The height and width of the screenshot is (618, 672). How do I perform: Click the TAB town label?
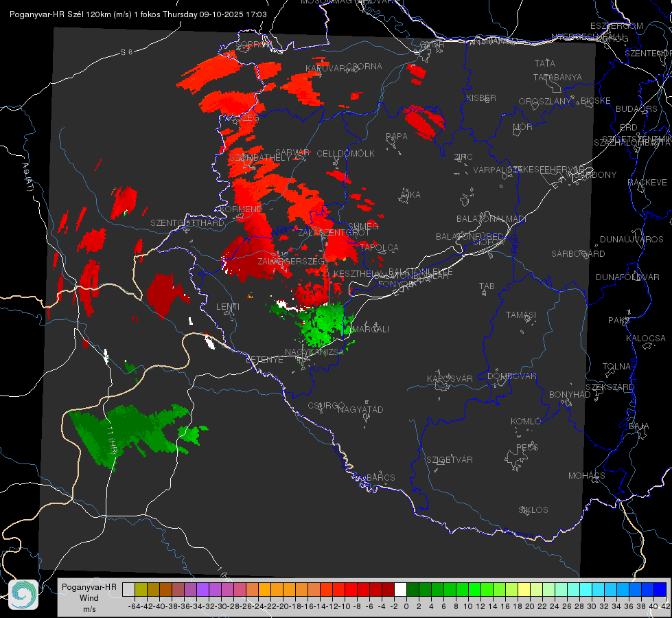[x=487, y=286]
